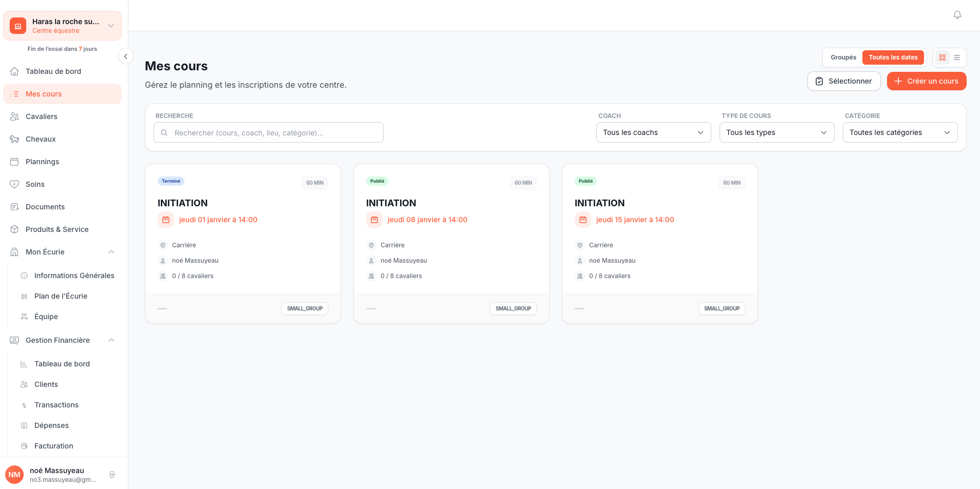Click the Créer un cours button
This screenshot has width=980, height=489.
pos(926,81)
